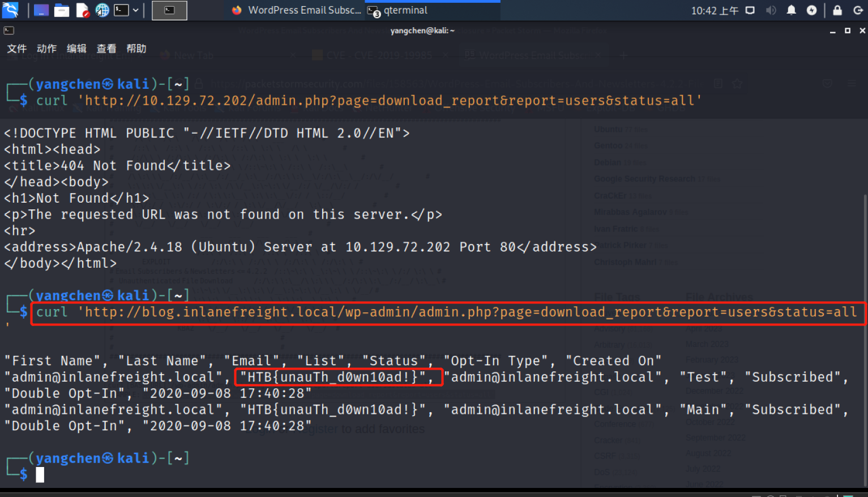Open the power manager tray icon

(x=812, y=10)
